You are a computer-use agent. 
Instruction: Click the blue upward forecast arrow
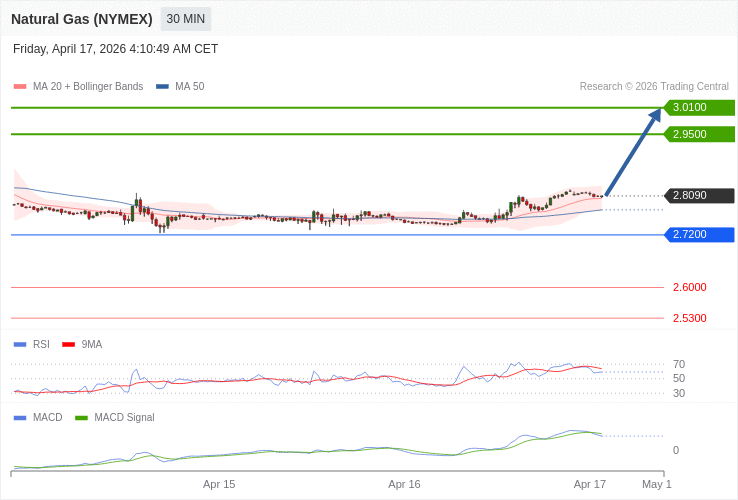633,152
